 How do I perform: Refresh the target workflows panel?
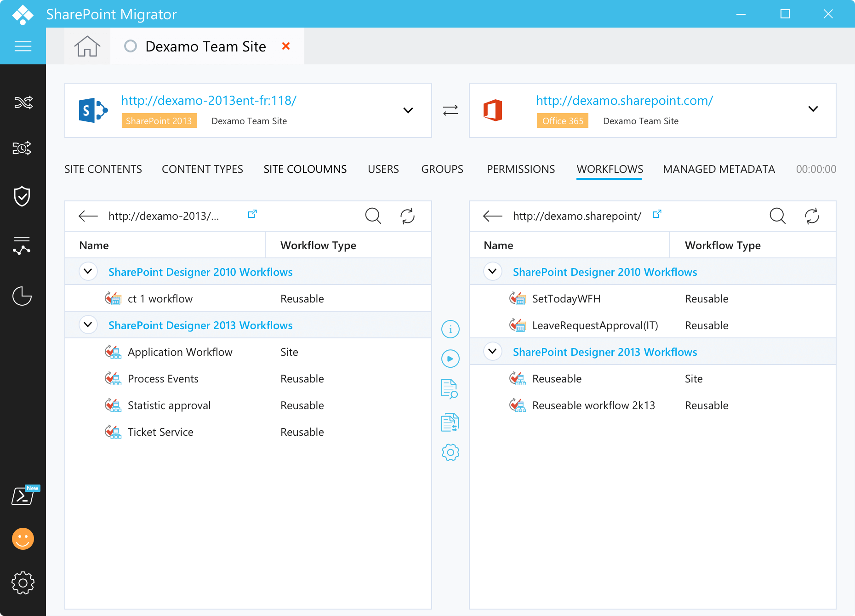pyautogui.click(x=812, y=216)
